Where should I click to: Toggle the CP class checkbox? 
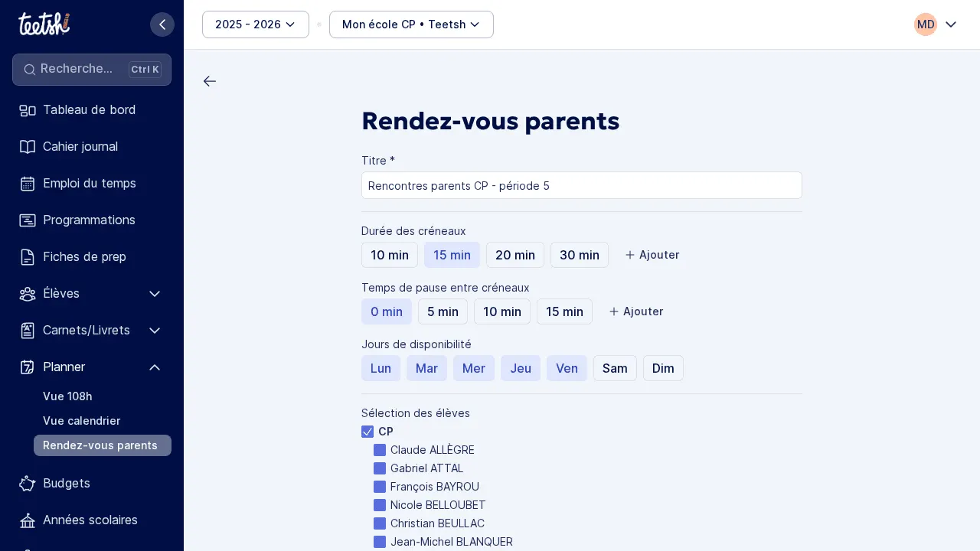[x=367, y=432]
